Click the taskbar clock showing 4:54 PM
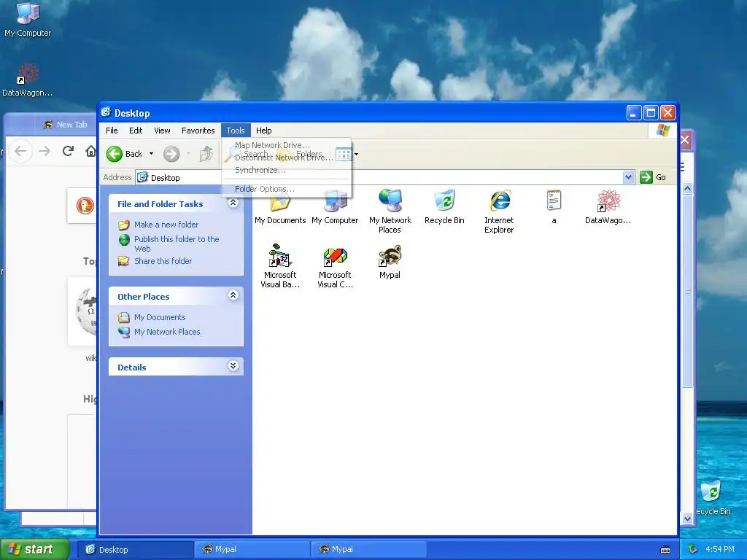 [720, 549]
